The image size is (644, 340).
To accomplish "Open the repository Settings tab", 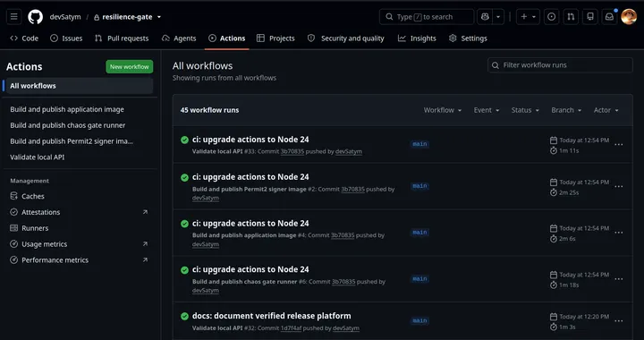I will (x=468, y=38).
